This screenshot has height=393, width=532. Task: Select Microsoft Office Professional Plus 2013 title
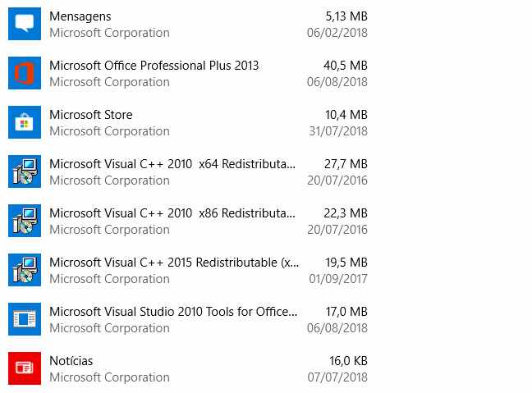click(x=154, y=66)
